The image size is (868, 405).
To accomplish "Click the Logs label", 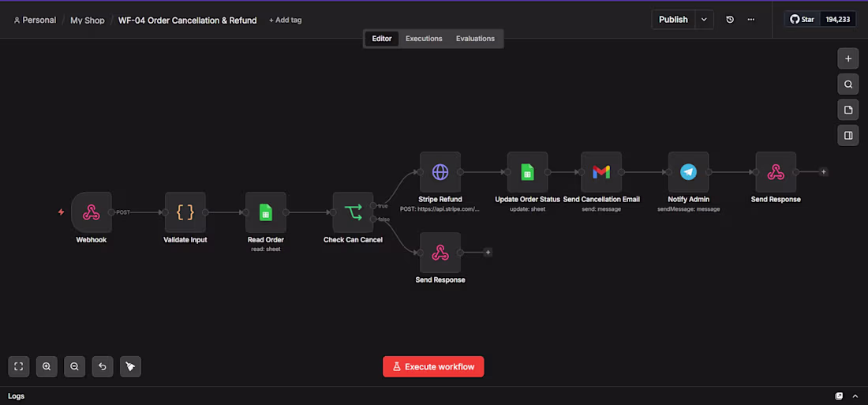I will coord(16,396).
